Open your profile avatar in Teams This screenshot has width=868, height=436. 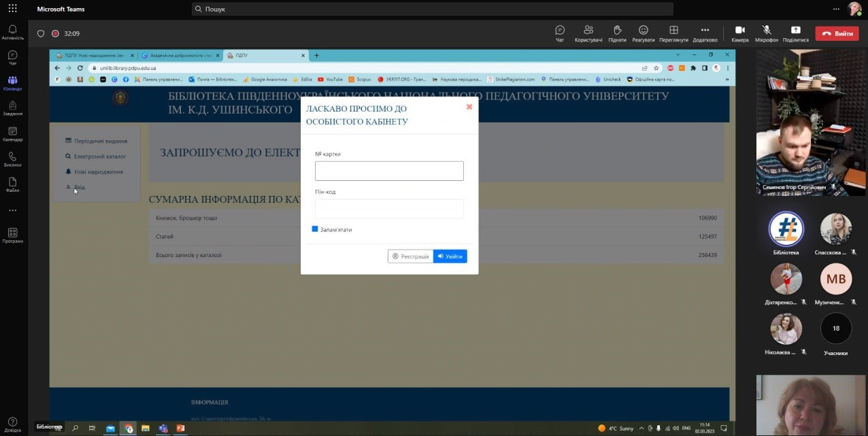click(x=854, y=9)
